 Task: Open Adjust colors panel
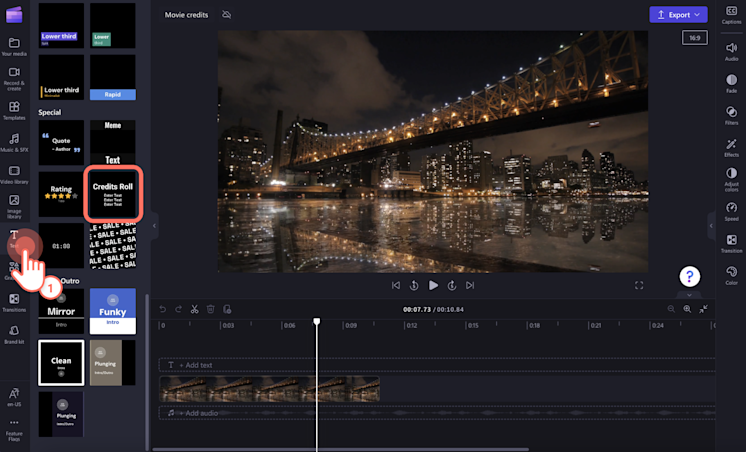(x=731, y=179)
